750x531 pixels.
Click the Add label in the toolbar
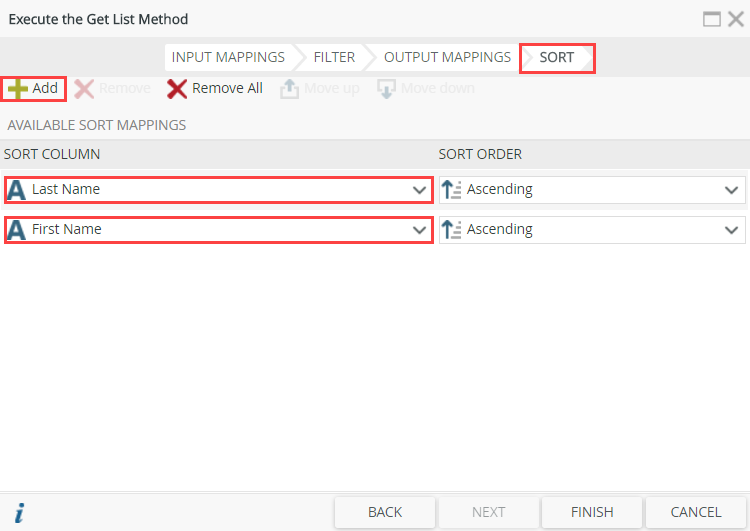(45, 88)
